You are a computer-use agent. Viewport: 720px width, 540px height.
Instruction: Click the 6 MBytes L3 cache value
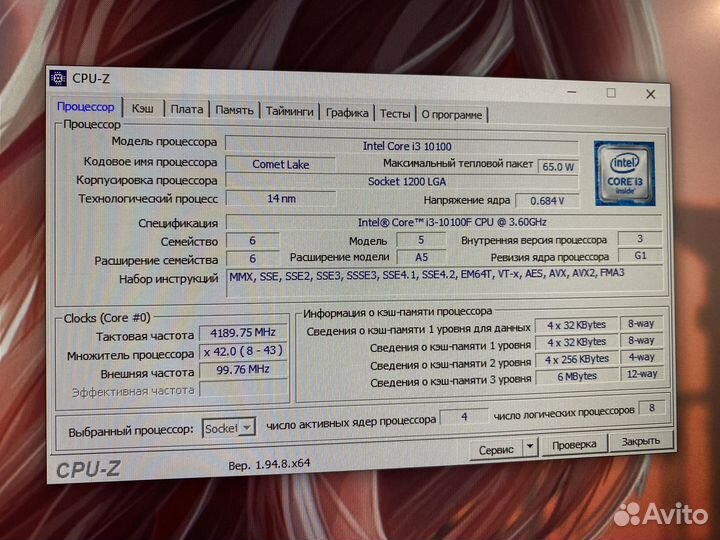pos(577,376)
